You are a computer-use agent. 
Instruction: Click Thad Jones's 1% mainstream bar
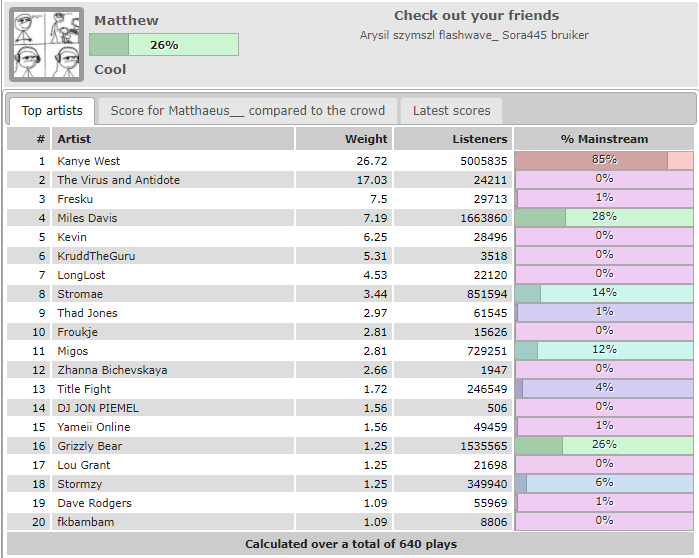[604, 313]
